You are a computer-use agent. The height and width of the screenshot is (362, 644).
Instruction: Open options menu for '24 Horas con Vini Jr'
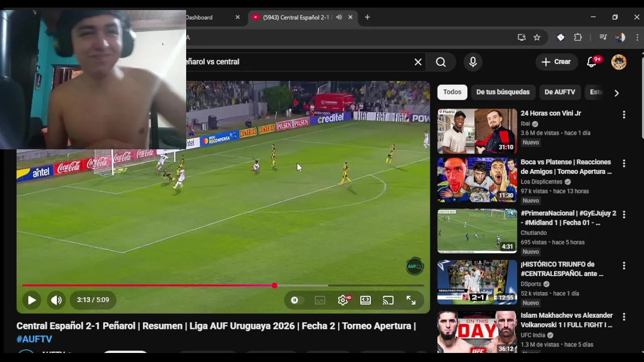point(624,115)
